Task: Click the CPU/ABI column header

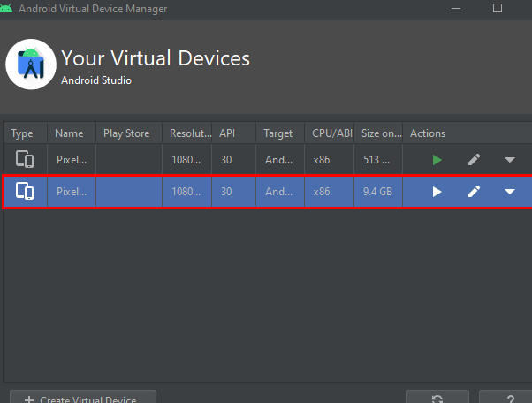Action: click(x=330, y=133)
